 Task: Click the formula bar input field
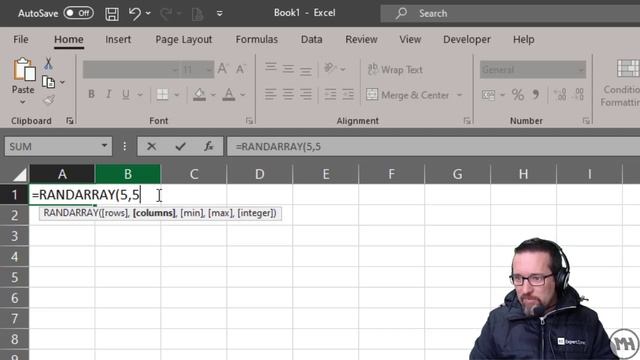433,146
